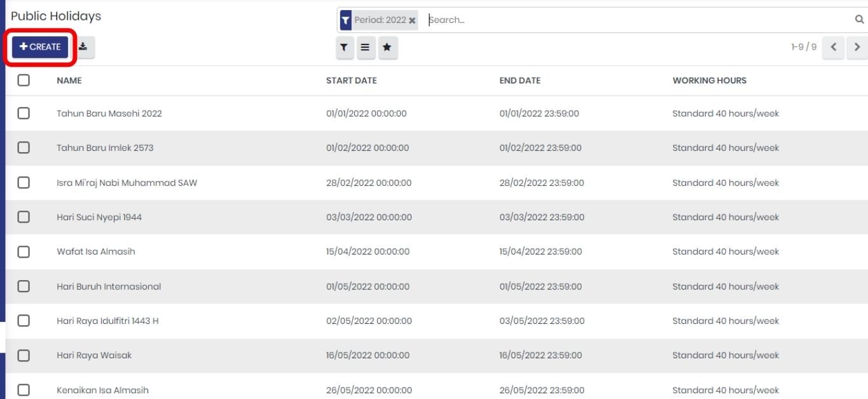Open the Hari Raya Waisak record
This screenshot has width=868, height=399.
pyautogui.click(x=94, y=356)
